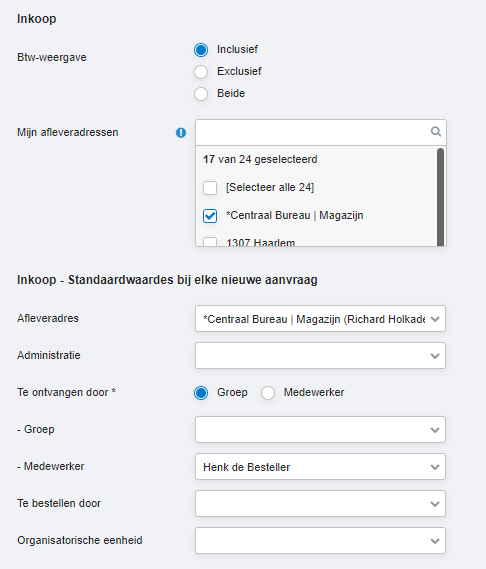Select the Beide radio button
Screen dimensions: 486x569
[201, 94]
